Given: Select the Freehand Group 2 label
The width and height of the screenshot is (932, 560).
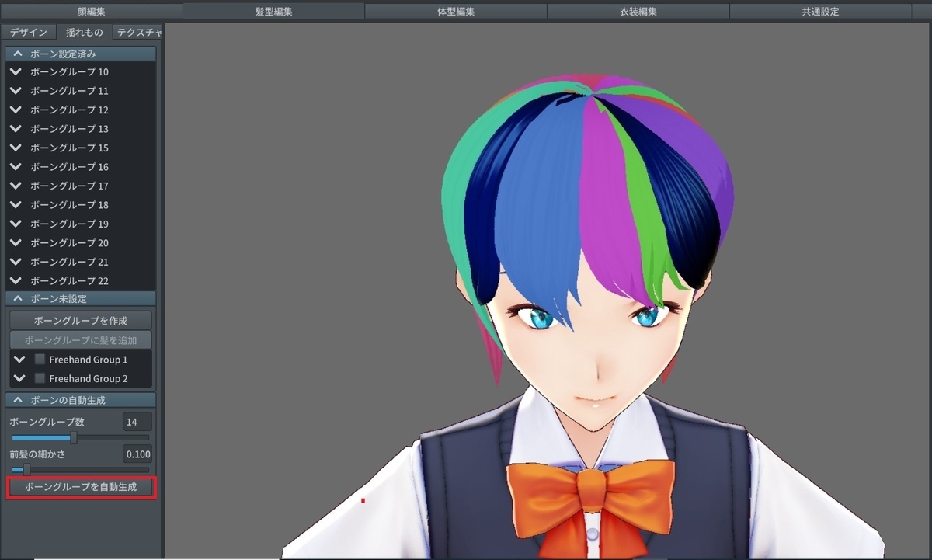Looking at the screenshot, I should point(88,378).
